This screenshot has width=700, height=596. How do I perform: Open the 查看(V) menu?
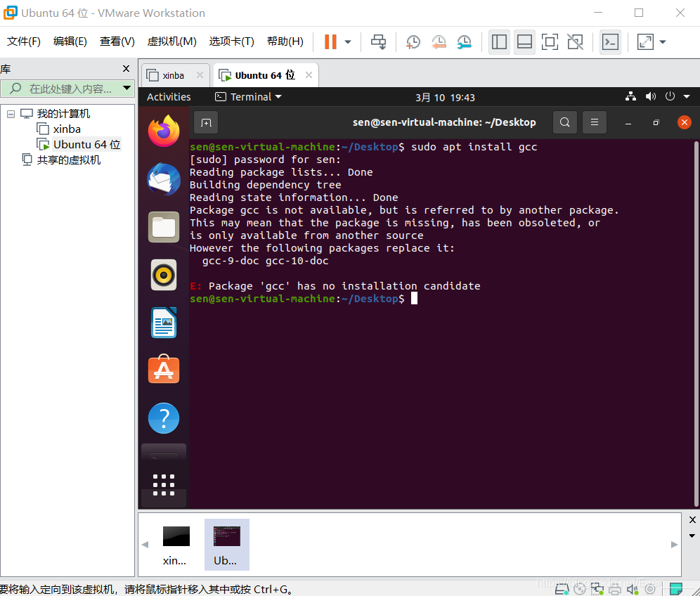(117, 41)
